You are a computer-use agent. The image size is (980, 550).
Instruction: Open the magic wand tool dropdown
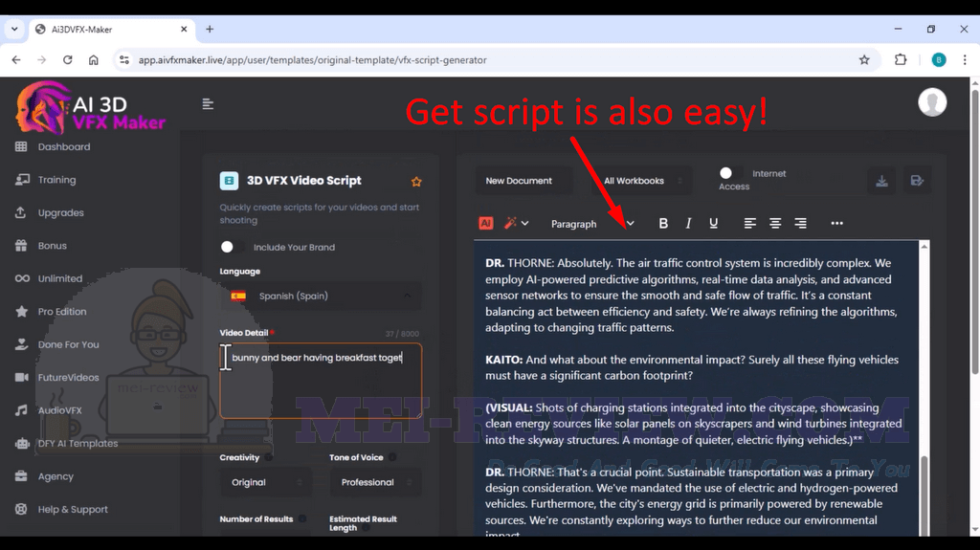(516, 223)
